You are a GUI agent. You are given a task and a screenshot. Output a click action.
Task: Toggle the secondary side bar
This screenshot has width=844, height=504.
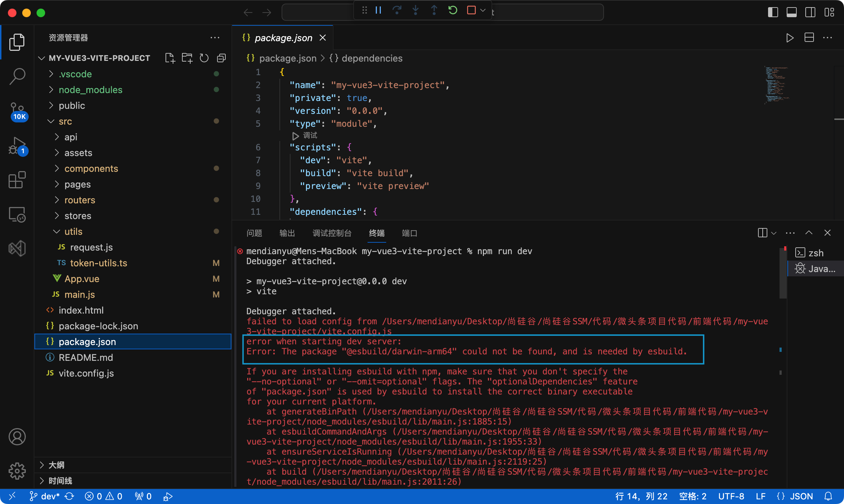click(810, 12)
